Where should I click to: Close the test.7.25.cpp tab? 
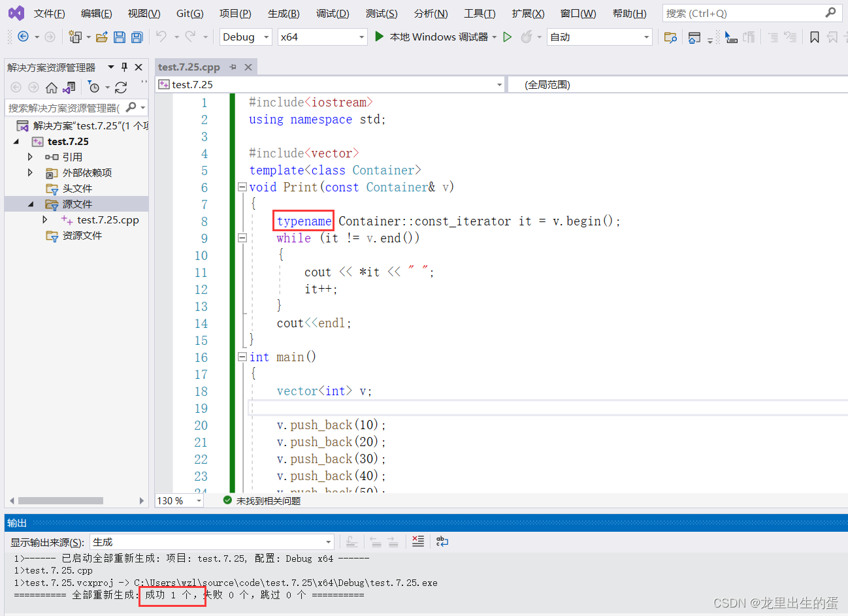[x=248, y=67]
